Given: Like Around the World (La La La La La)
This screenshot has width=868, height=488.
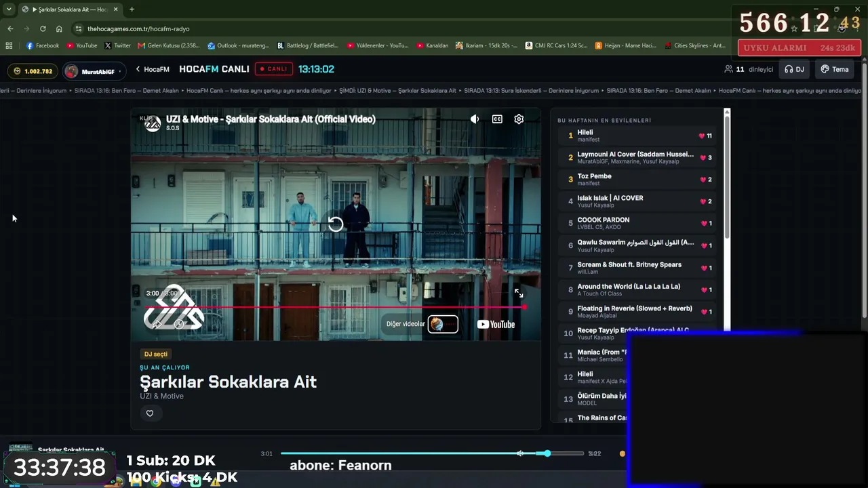Looking at the screenshot, I should 705,290.
